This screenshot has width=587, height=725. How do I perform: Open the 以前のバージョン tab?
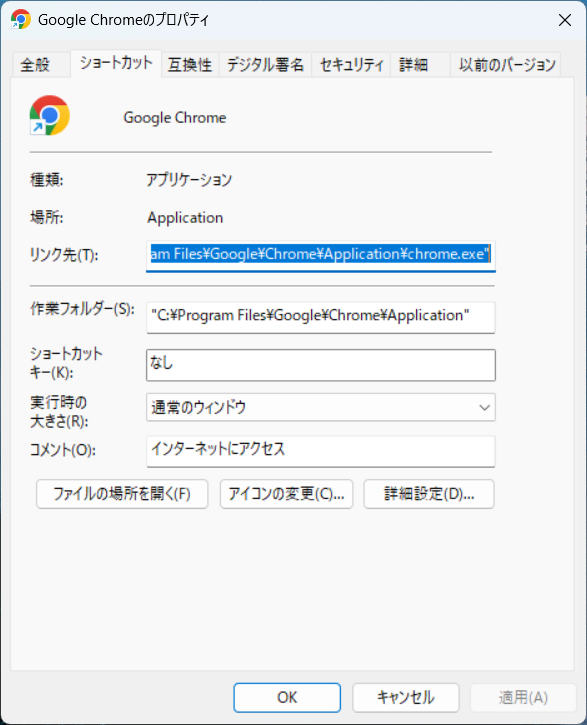pyautogui.click(x=507, y=64)
